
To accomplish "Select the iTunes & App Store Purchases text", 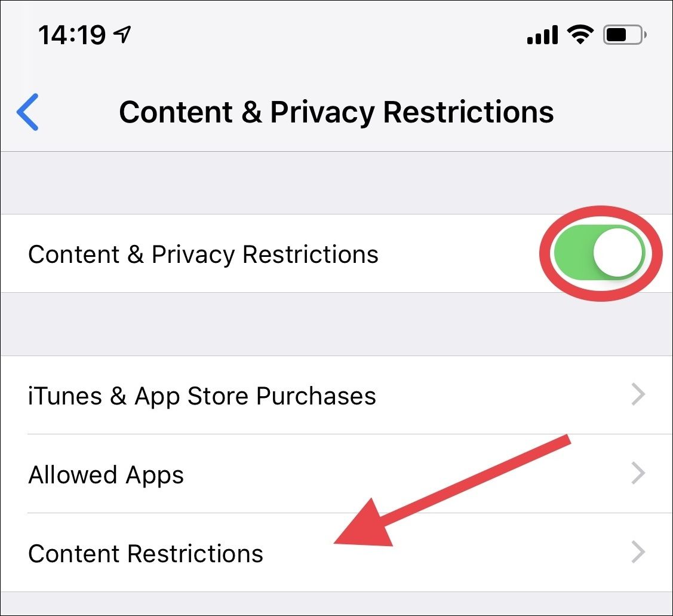I will click(202, 396).
